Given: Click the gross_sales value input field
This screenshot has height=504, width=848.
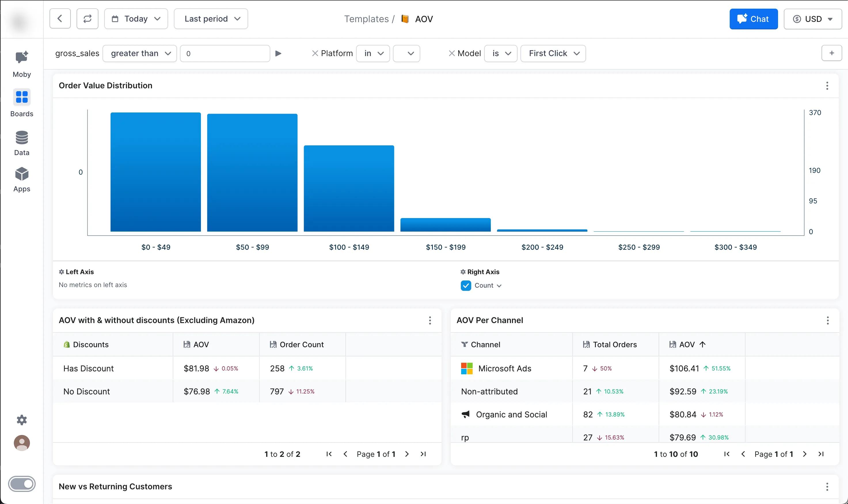Looking at the screenshot, I should coord(225,53).
